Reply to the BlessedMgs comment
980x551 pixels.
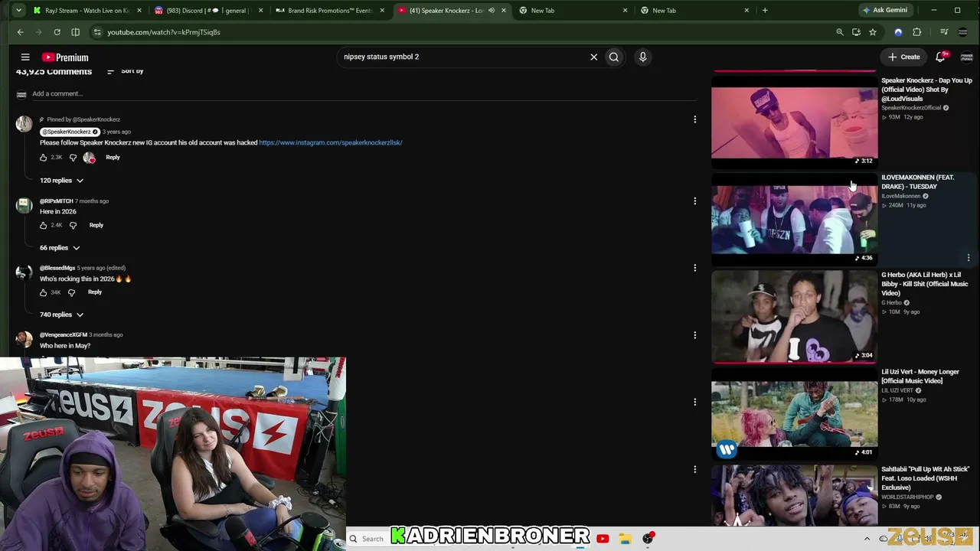pyautogui.click(x=94, y=292)
